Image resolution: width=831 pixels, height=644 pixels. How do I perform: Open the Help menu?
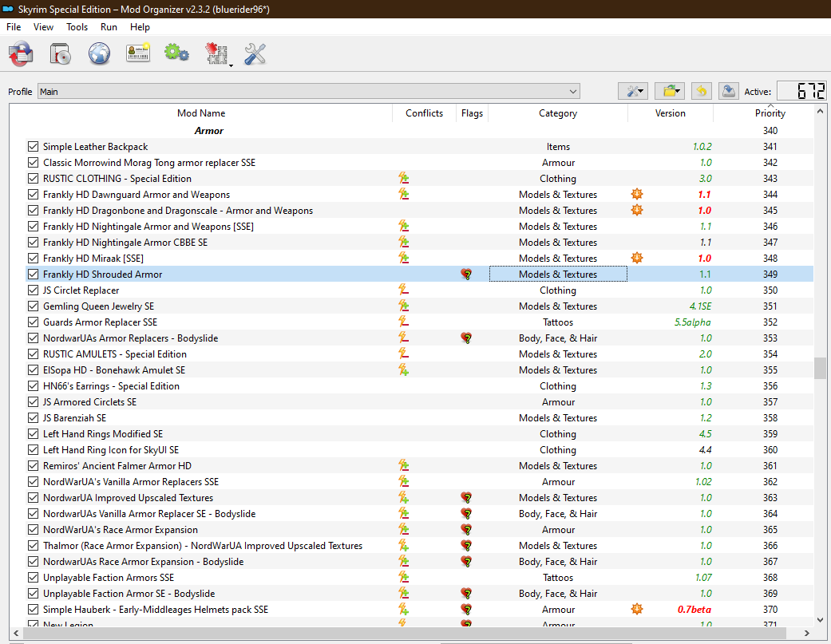pyautogui.click(x=140, y=27)
